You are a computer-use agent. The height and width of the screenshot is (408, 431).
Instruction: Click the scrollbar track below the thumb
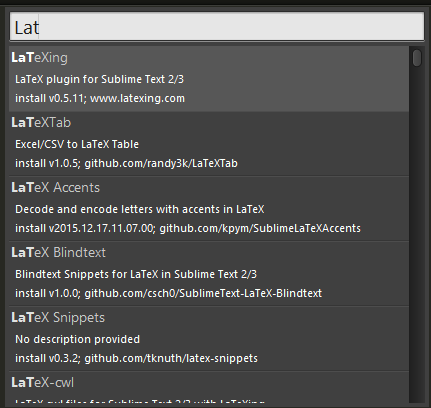(x=417, y=233)
